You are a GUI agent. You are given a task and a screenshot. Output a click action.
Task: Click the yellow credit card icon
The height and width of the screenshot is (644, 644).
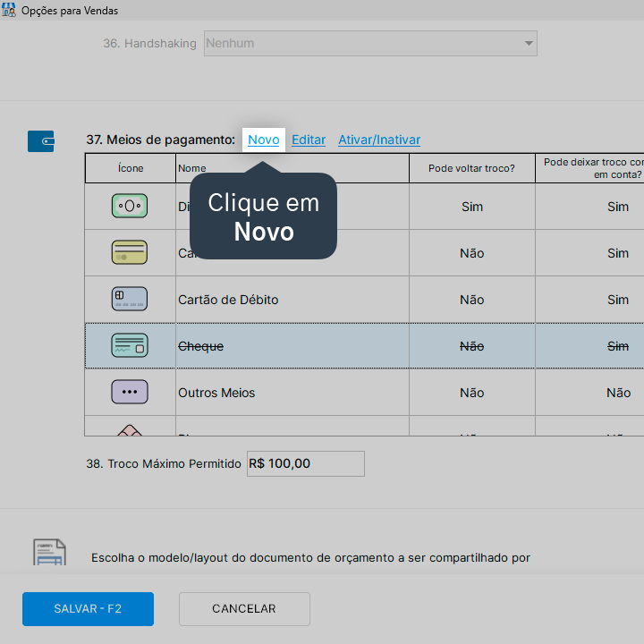[130, 252]
